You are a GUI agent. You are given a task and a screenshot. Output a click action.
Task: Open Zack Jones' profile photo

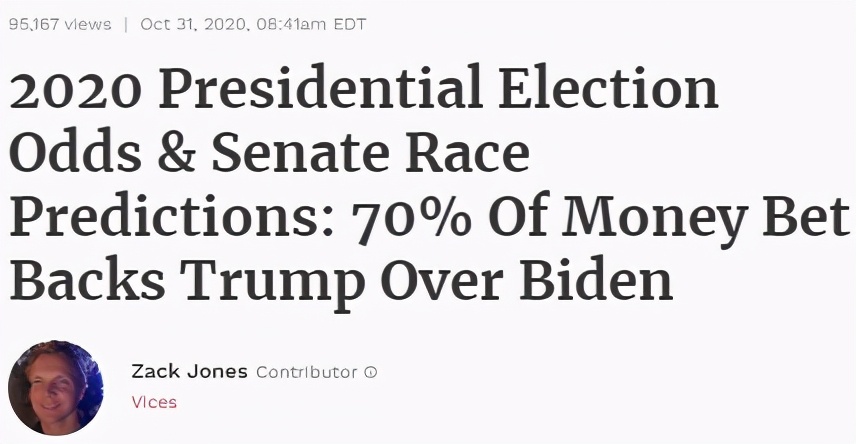[56, 388]
